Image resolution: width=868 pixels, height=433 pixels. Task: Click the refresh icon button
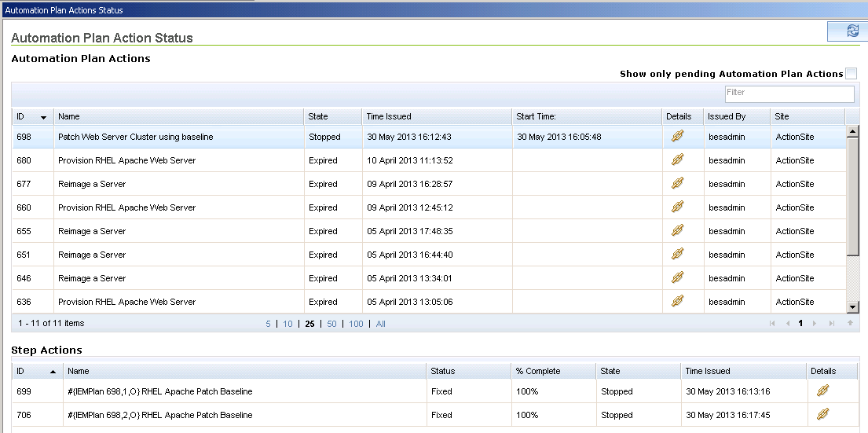click(x=852, y=31)
